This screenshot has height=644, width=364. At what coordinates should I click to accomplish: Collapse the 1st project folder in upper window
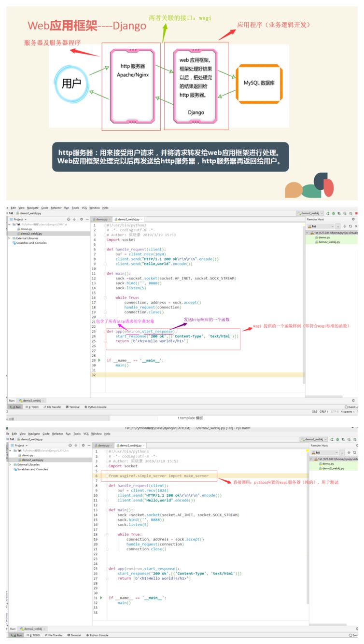9,224
